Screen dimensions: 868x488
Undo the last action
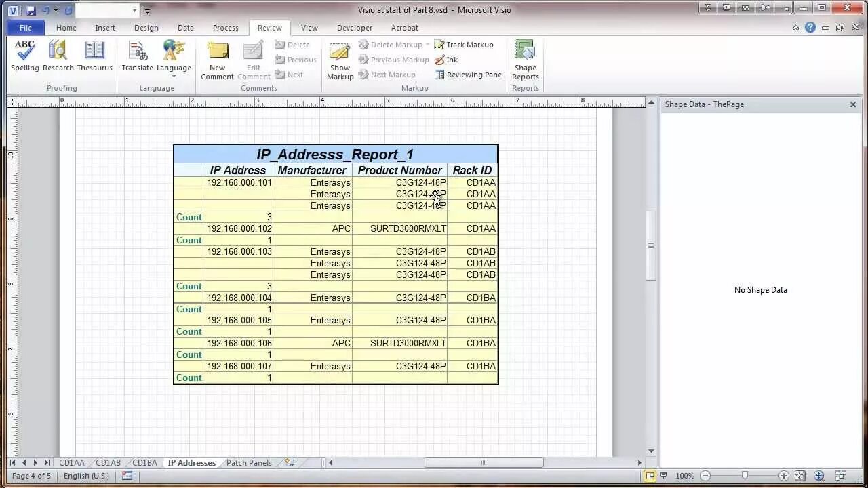(45, 10)
